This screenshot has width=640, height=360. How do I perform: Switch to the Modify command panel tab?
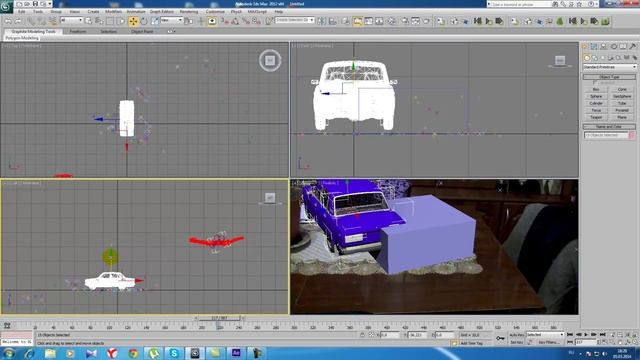(594, 47)
